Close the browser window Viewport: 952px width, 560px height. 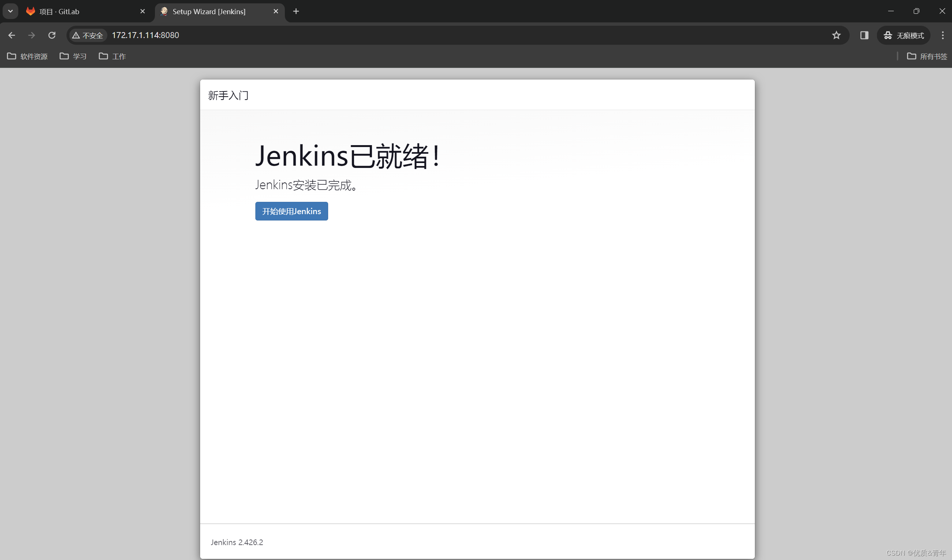tap(942, 11)
